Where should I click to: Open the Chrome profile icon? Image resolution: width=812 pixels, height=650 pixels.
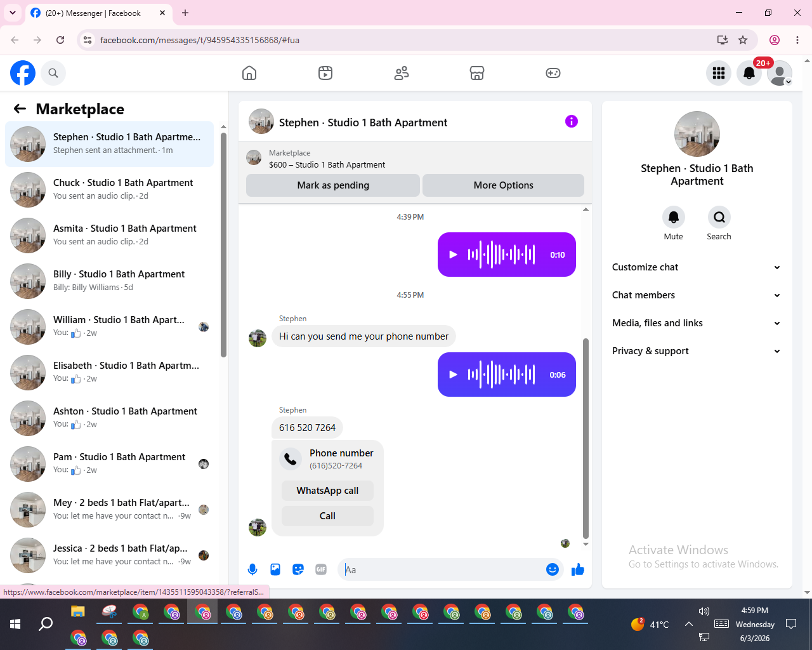[775, 40]
